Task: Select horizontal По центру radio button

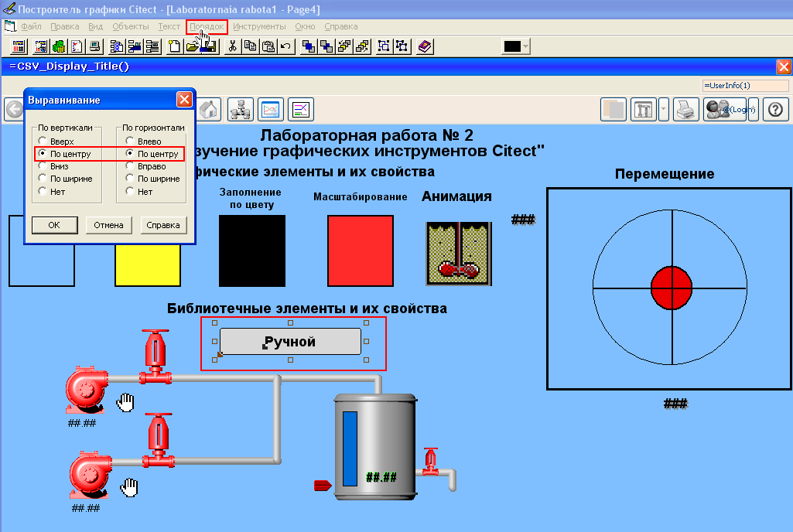Action: click(x=130, y=153)
